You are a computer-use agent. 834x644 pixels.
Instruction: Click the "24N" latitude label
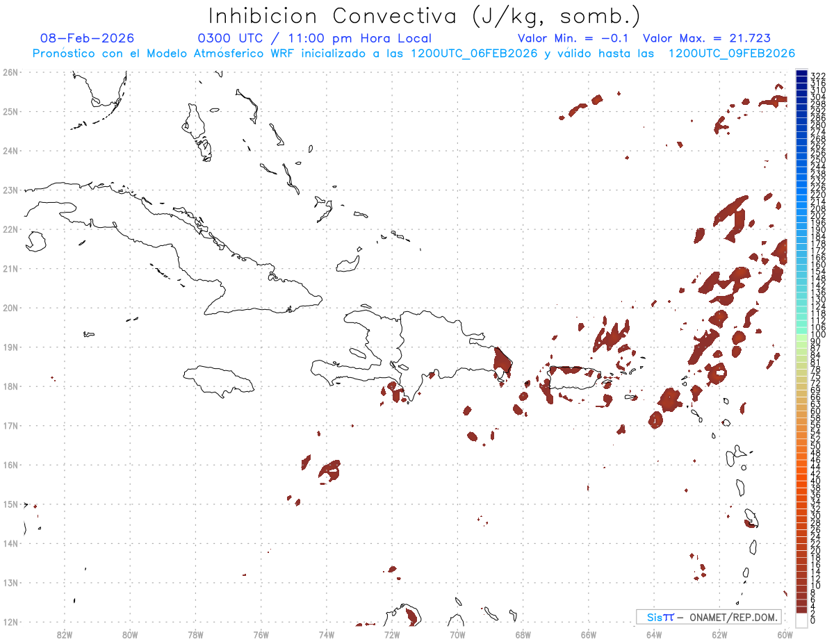coord(10,151)
